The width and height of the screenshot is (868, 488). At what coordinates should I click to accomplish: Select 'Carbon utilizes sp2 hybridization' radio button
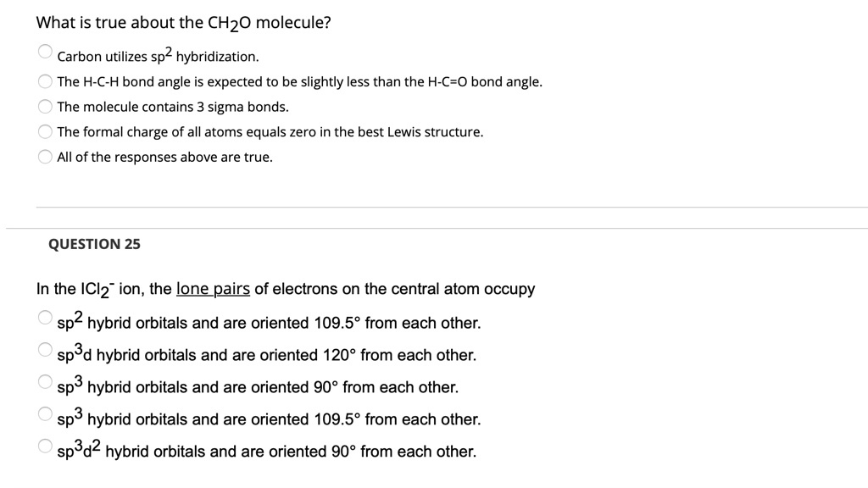pos(46,53)
